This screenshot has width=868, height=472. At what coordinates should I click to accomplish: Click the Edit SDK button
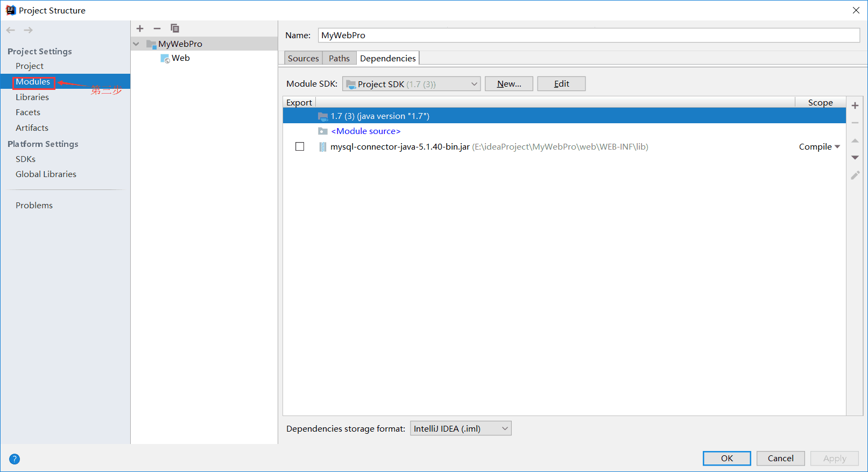point(561,84)
